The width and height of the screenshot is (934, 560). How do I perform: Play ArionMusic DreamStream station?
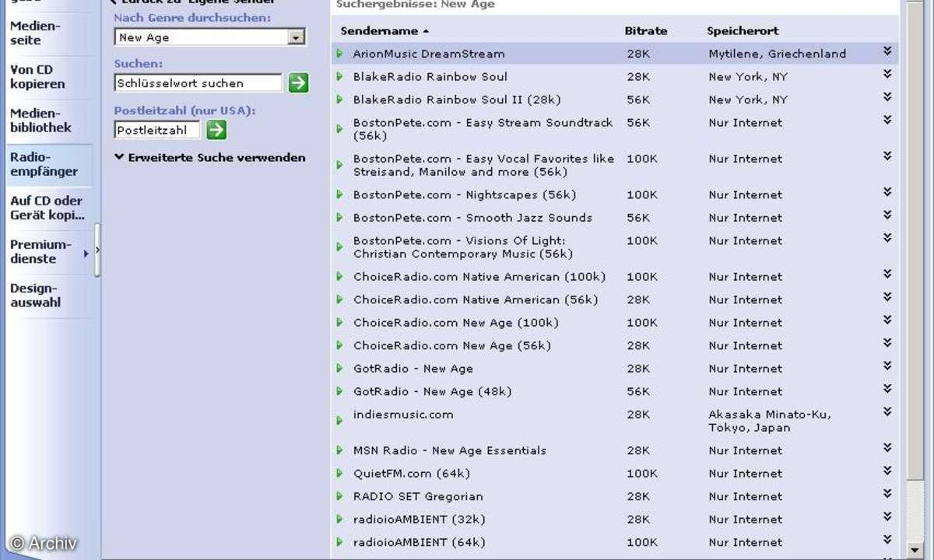click(x=339, y=54)
